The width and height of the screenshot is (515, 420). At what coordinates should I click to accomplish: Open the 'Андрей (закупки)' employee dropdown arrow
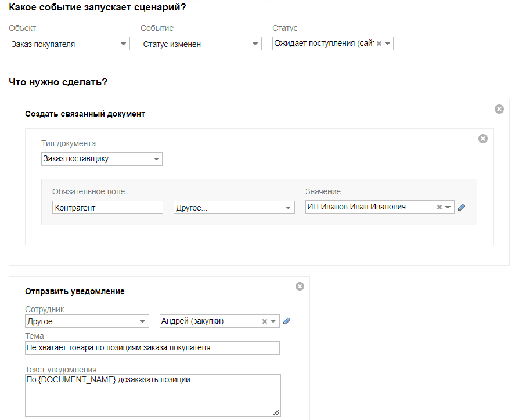[x=273, y=321]
